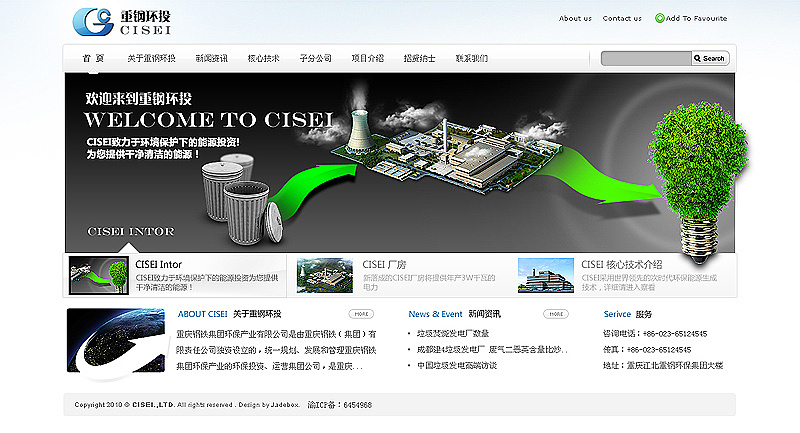Click the Serivce section heading
Viewport: 800px width, 433px height.
point(628,314)
